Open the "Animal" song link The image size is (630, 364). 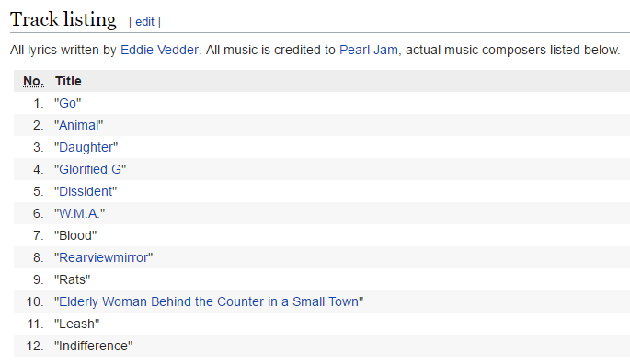79,125
